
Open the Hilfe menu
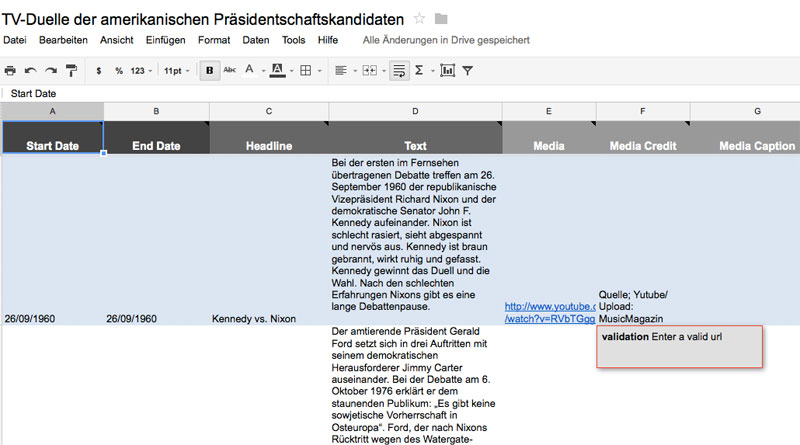[328, 40]
